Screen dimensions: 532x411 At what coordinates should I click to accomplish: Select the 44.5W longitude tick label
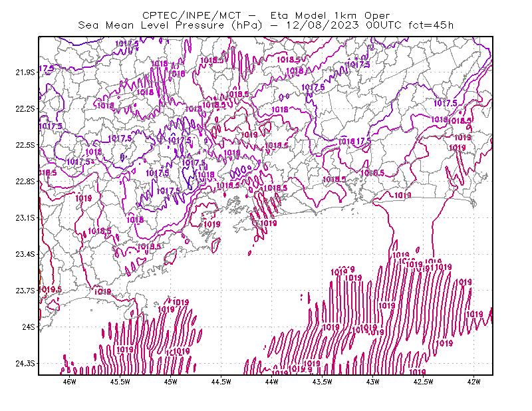tap(221, 382)
